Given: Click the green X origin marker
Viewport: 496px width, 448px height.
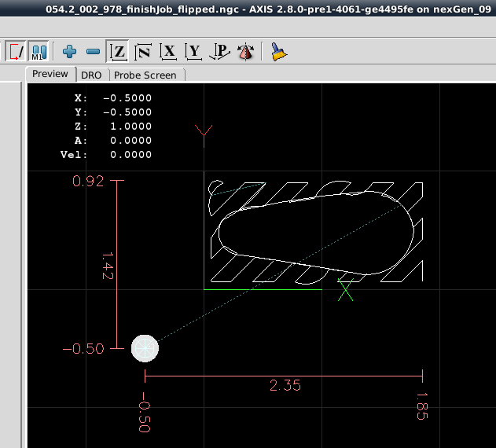Looking at the screenshot, I should tap(345, 290).
